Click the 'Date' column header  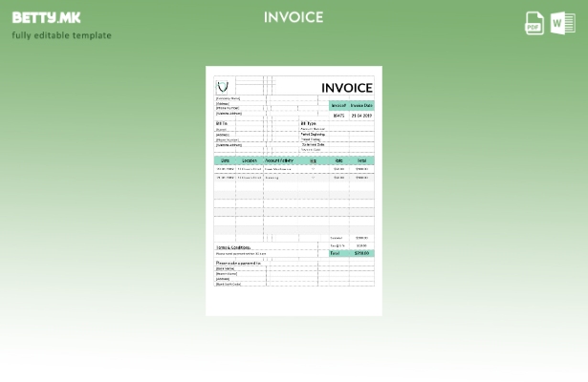(x=225, y=160)
